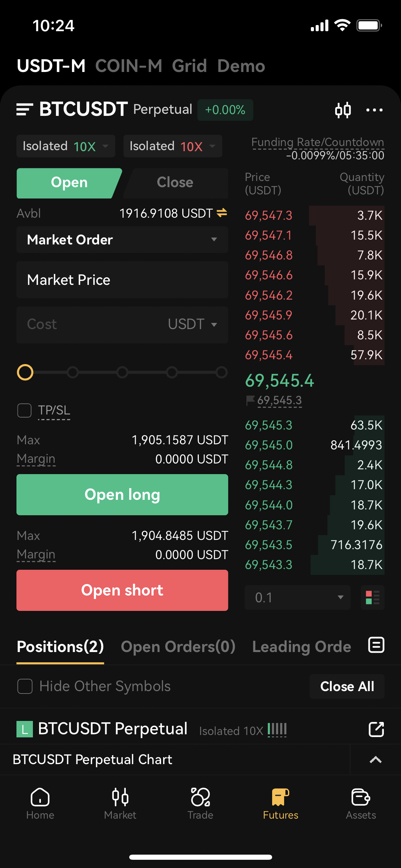Viewport: 401px width, 868px height.
Task: Open the Open Orders(0) tab
Action: click(178, 647)
